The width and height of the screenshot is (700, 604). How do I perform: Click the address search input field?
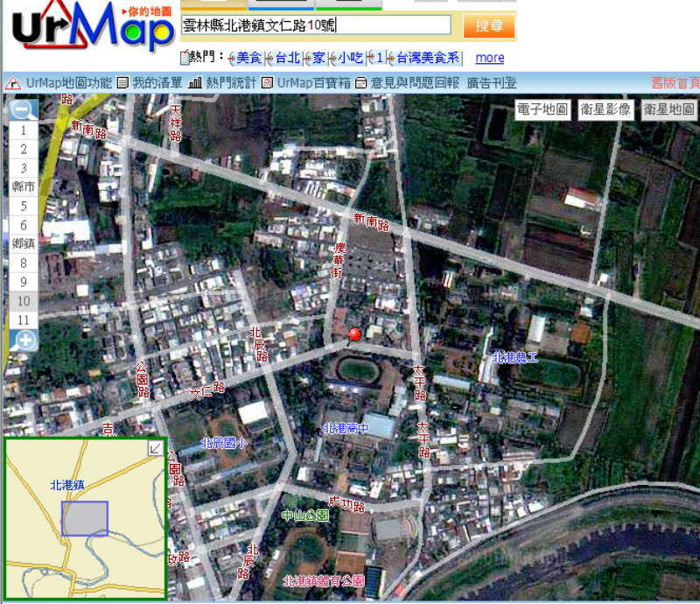[x=316, y=25]
